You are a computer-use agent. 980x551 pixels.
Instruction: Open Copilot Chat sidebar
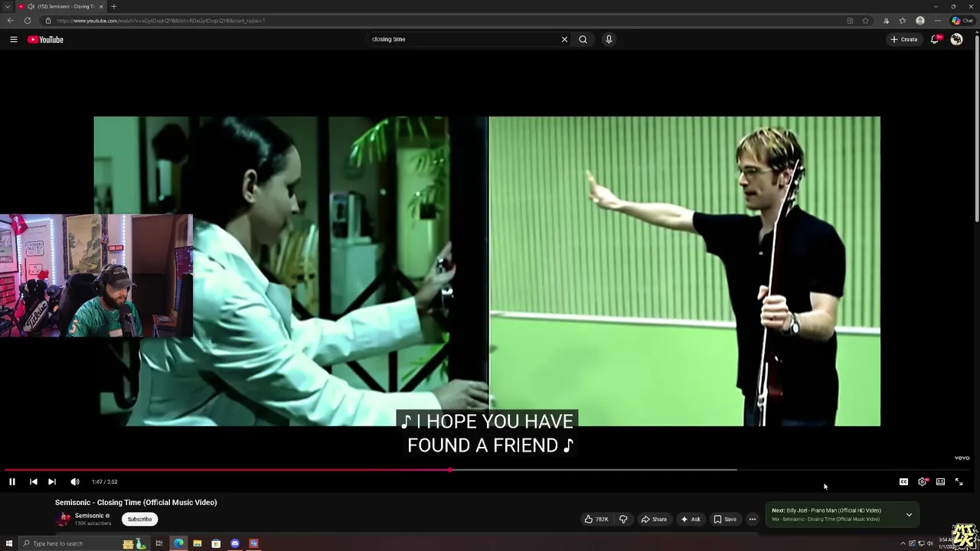[x=962, y=21]
